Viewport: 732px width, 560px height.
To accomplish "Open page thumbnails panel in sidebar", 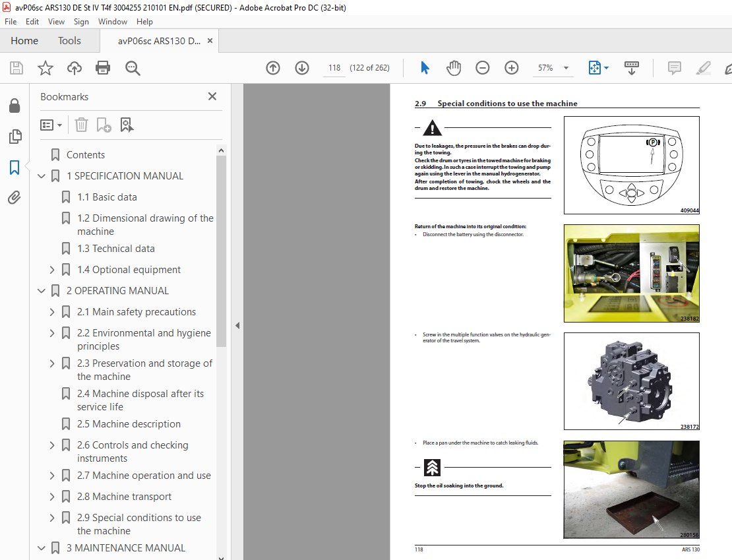I will pyautogui.click(x=15, y=137).
